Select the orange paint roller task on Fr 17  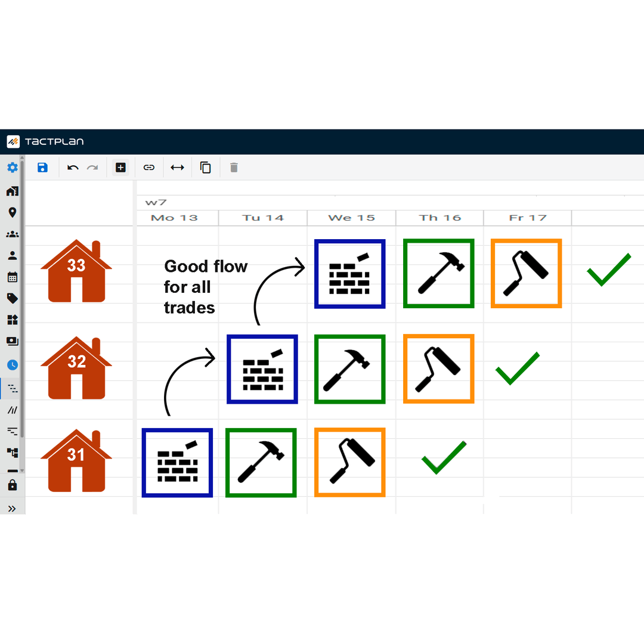pyautogui.click(x=526, y=273)
